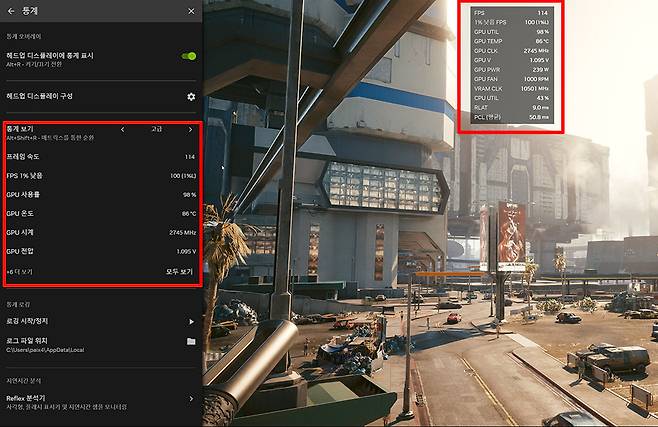Toggle the heads-up display statistics switch
Image resolution: width=658 pixels, height=427 pixels.
(187, 56)
